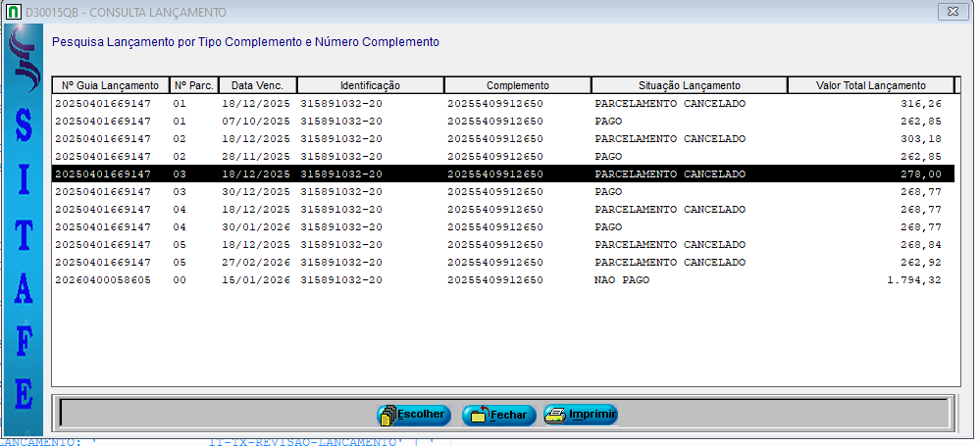Close the Consulta Lançamento window

point(950,13)
